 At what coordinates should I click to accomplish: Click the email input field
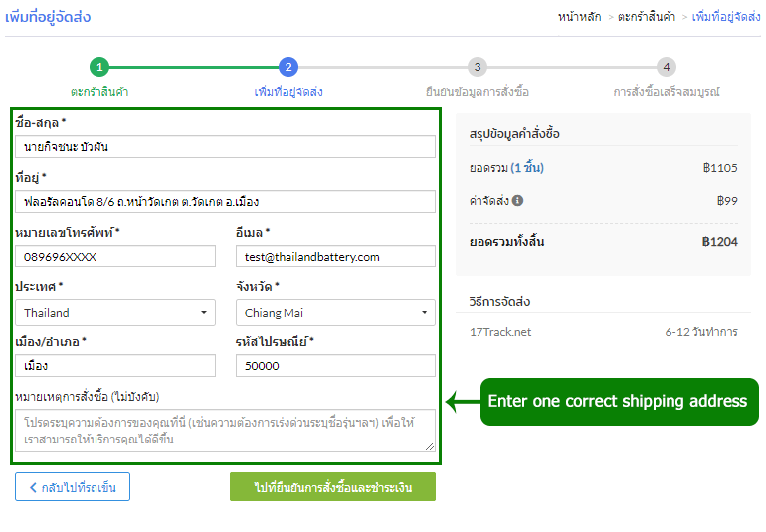(335, 257)
